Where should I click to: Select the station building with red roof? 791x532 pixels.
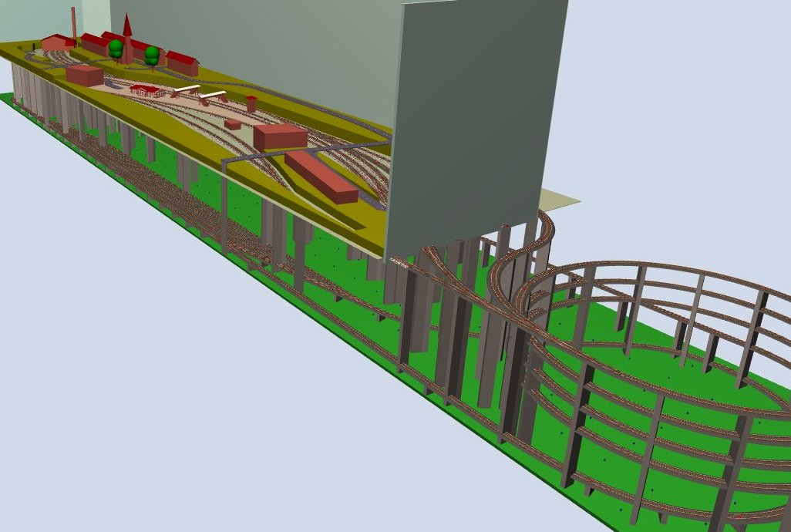coord(146,90)
